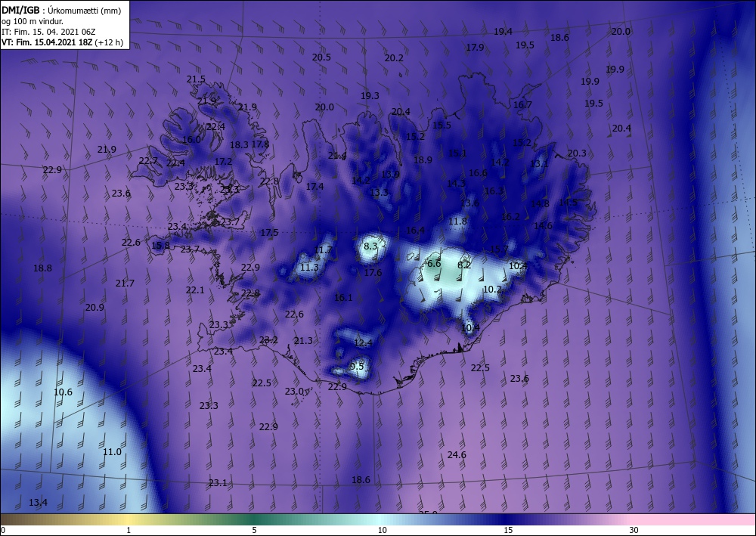756x536 pixels.
Task: Click the 15.8 value on the peninsula
Action: click(x=160, y=246)
